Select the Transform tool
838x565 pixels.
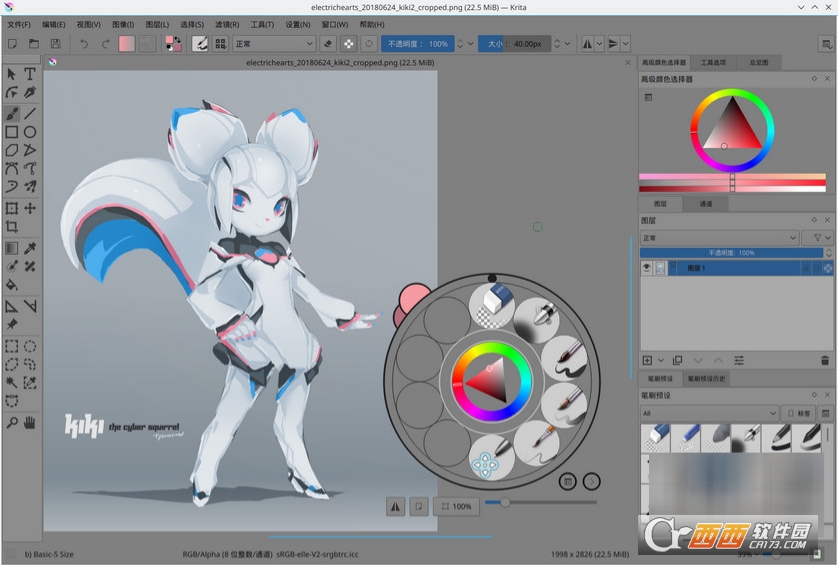(12, 208)
